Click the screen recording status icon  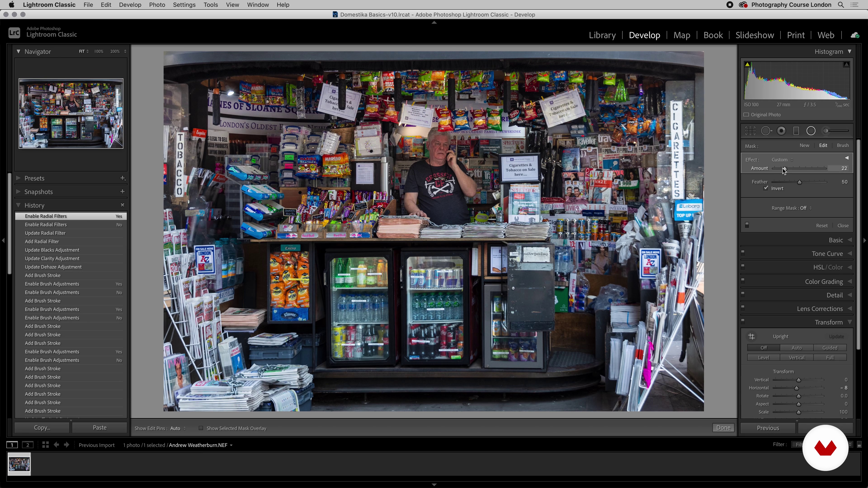click(730, 5)
